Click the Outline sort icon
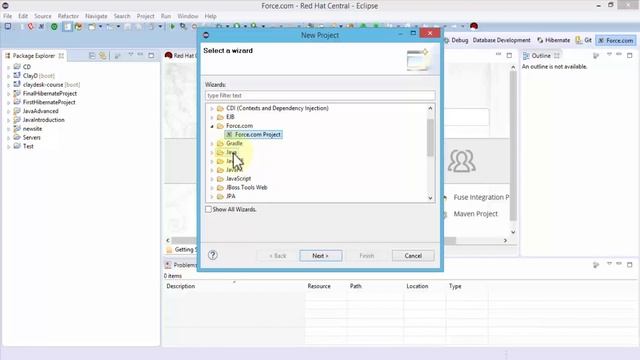This screenshot has width=640, height=360. (596, 56)
